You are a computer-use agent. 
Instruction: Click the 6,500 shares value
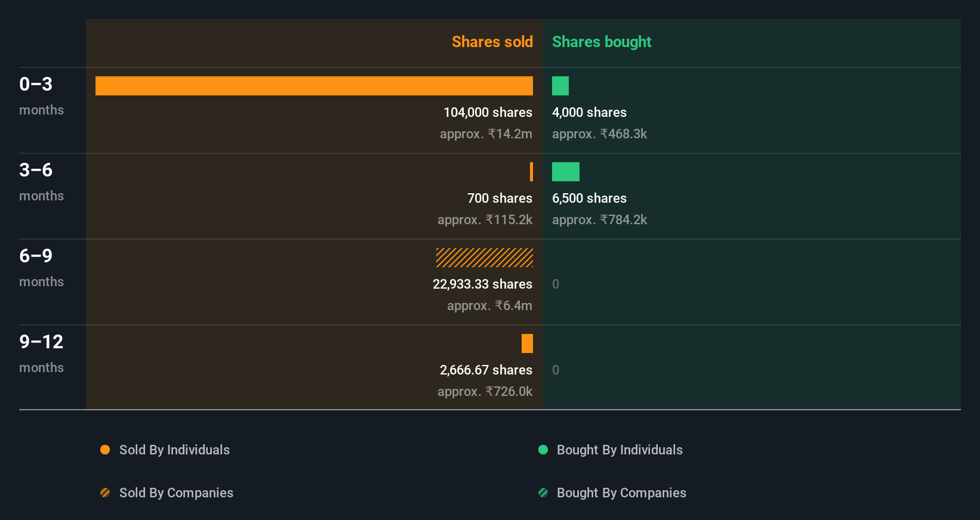tap(589, 198)
